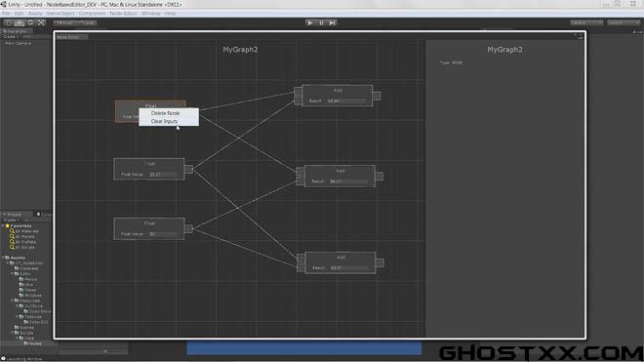Open the Layout dropdown in toolbar
The width and height of the screenshot is (644, 362).
624,22
